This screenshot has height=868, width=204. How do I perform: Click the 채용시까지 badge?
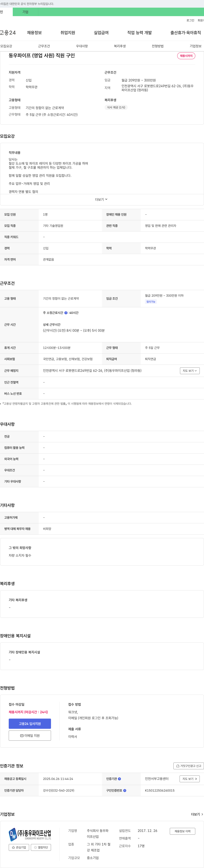click(x=186, y=56)
